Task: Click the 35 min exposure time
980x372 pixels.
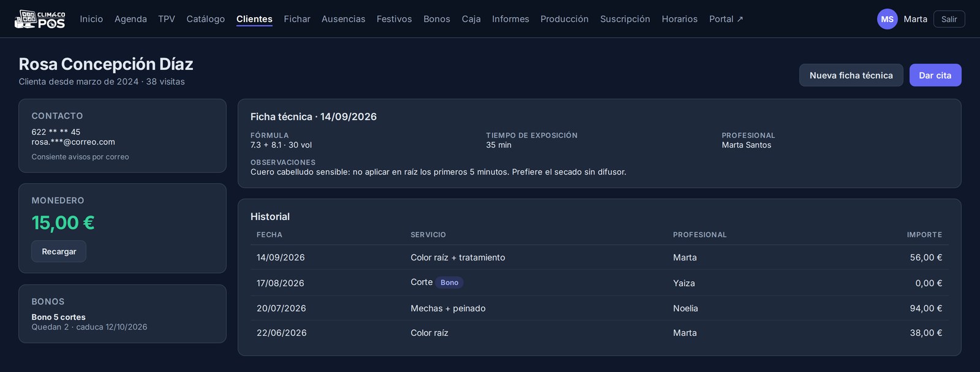Action: 499,145
